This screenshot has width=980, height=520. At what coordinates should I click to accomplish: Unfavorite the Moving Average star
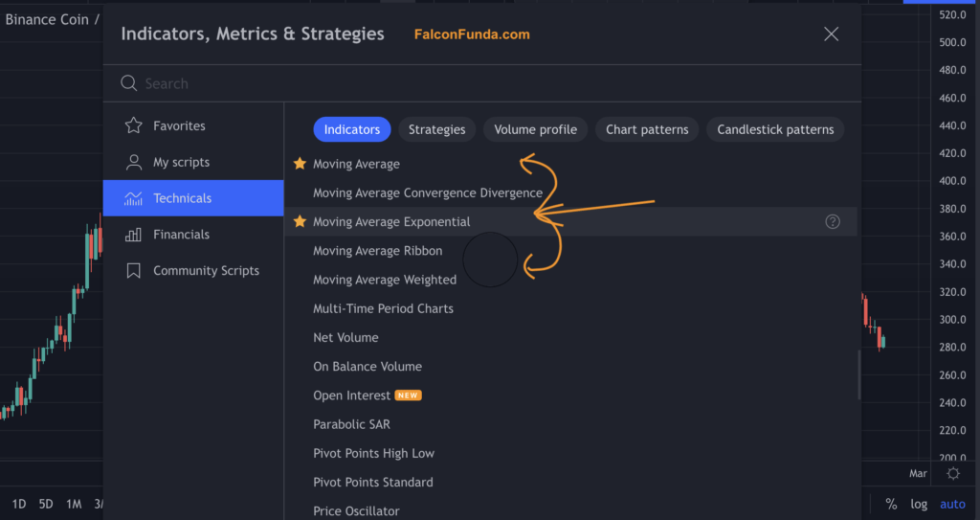tap(300, 164)
